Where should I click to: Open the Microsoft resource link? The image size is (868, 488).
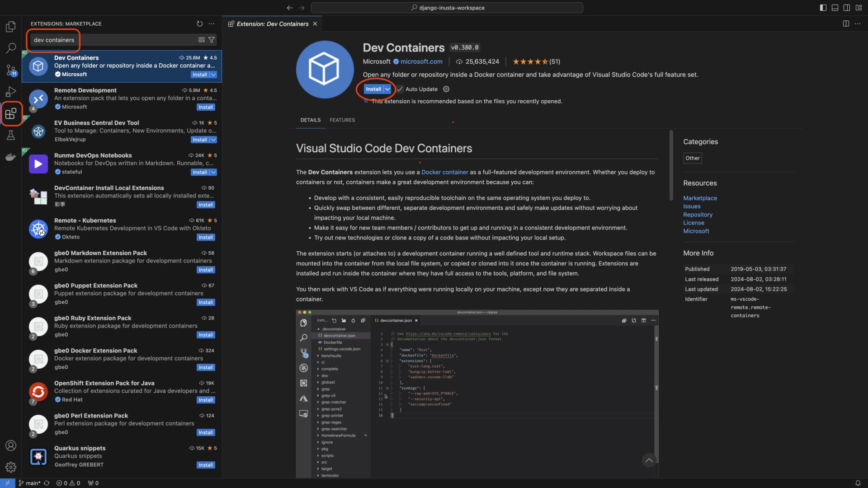pos(696,231)
